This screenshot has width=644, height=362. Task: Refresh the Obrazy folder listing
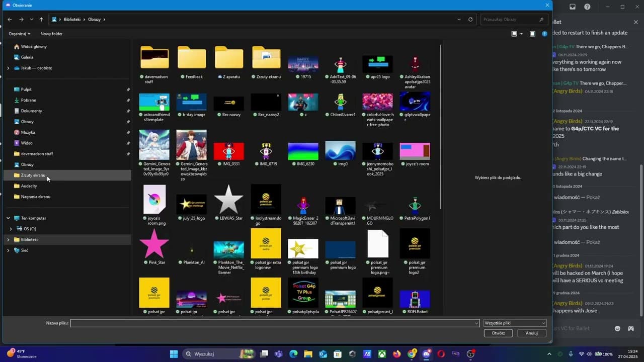pos(470,20)
